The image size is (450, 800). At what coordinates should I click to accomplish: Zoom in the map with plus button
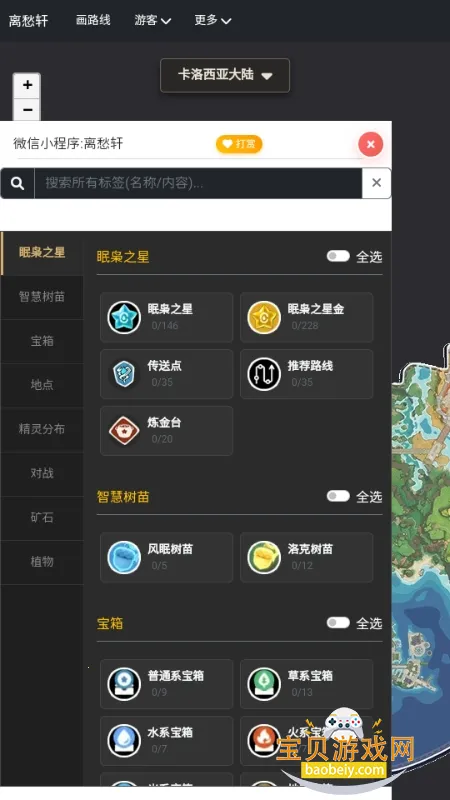click(28, 85)
